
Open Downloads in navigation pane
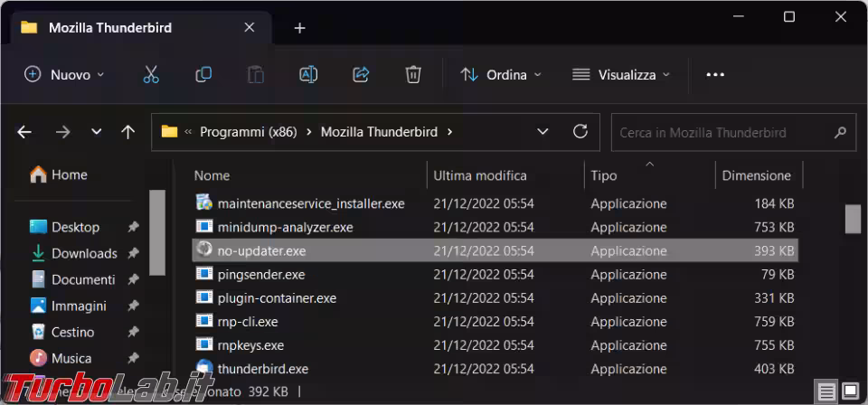pyautogui.click(x=73, y=253)
